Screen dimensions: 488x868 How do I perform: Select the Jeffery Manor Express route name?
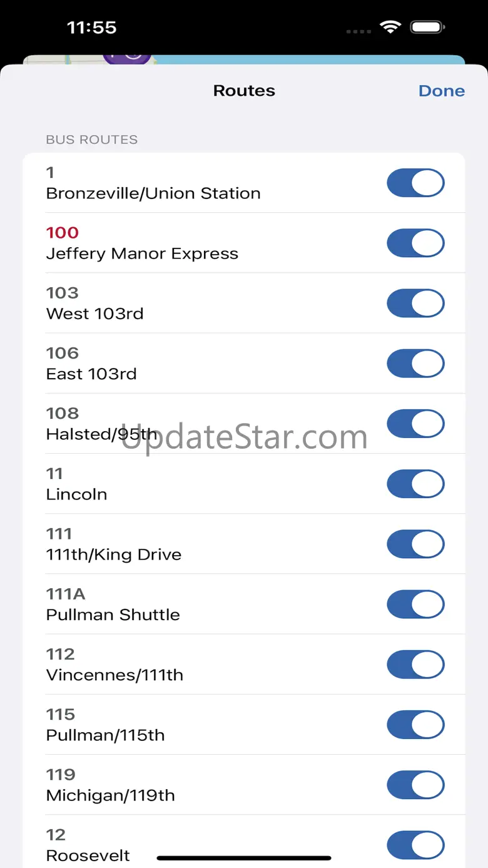[142, 253]
